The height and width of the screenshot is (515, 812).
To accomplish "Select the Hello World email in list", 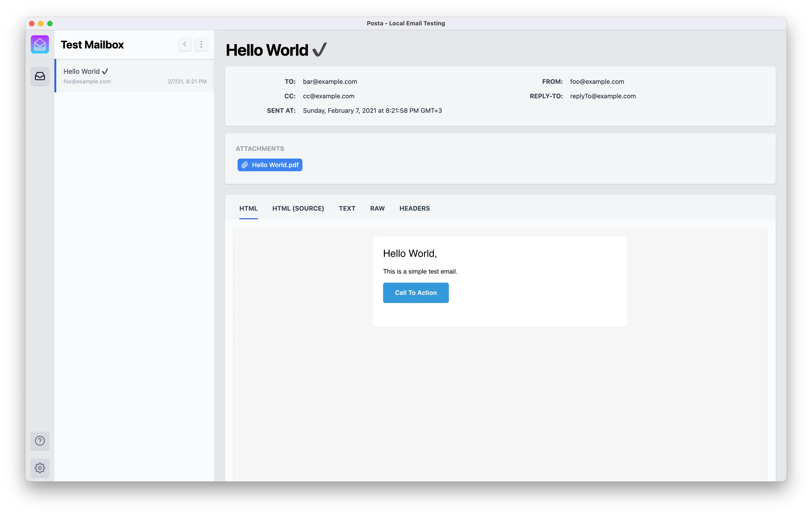I will click(x=134, y=76).
